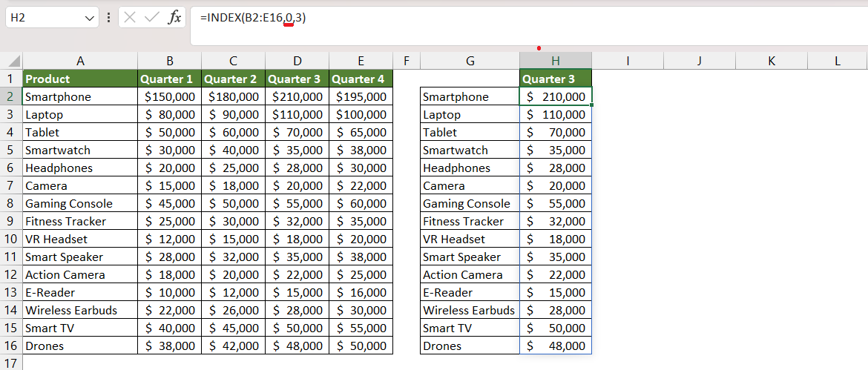Click Quarter 3 header in column H
Screen dimensions: 868x370
click(556, 79)
